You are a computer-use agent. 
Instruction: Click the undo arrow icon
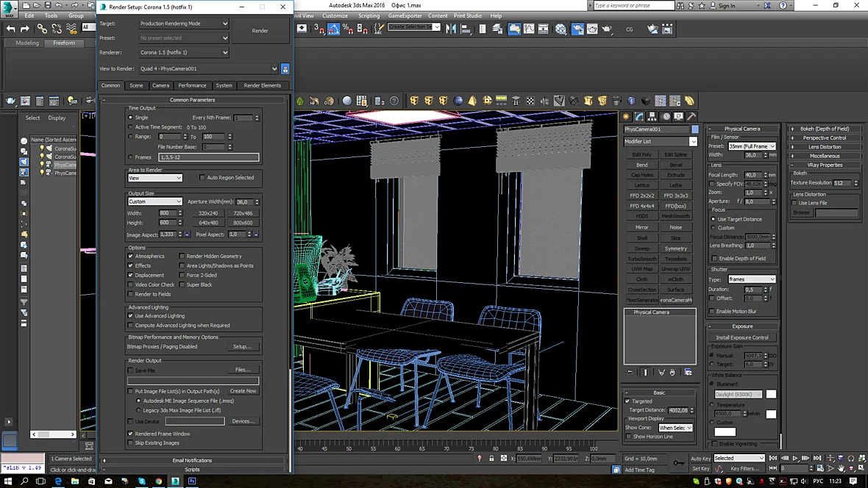(10, 29)
